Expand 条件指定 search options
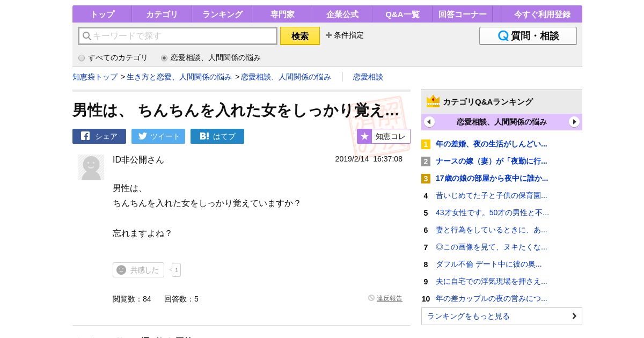This screenshot has height=338, width=644. [x=345, y=35]
